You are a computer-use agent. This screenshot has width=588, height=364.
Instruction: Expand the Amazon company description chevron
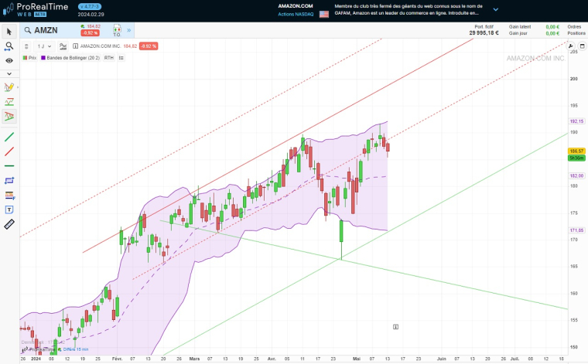(x=495, y=10)
